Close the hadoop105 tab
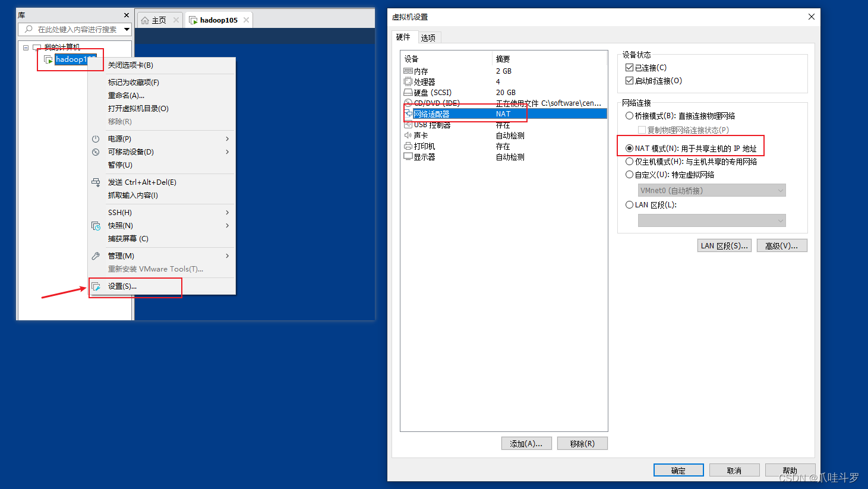 click(246, 20)
